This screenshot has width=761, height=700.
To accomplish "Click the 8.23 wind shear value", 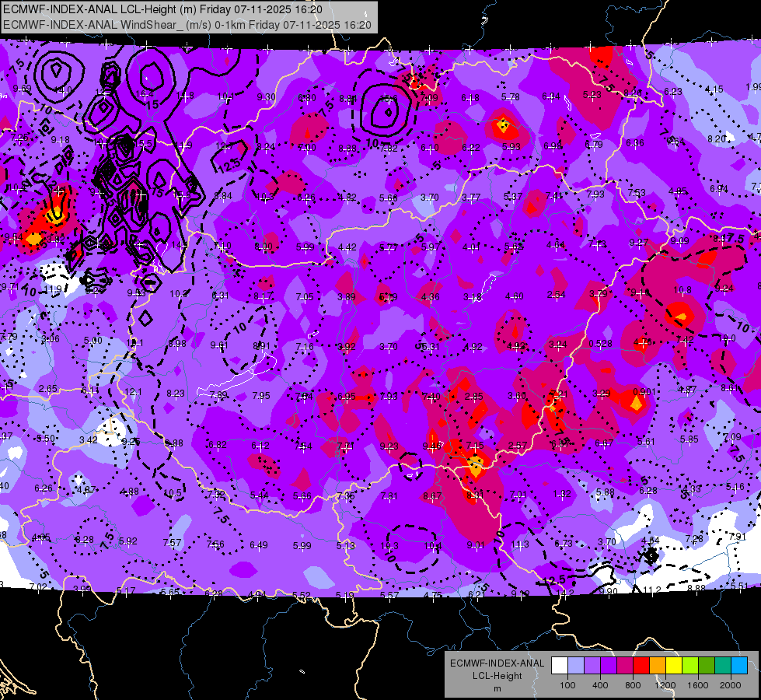I will pyautogui.click(x=176, y=394).
